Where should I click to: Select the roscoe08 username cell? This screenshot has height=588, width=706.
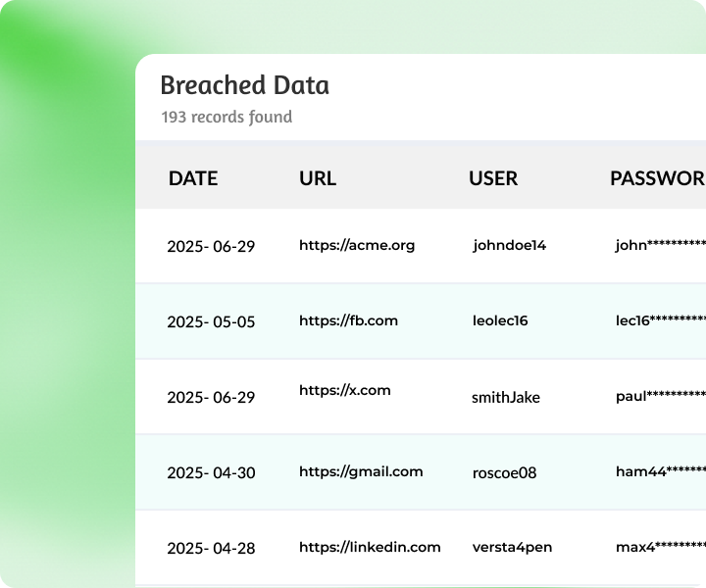point(504,472)
